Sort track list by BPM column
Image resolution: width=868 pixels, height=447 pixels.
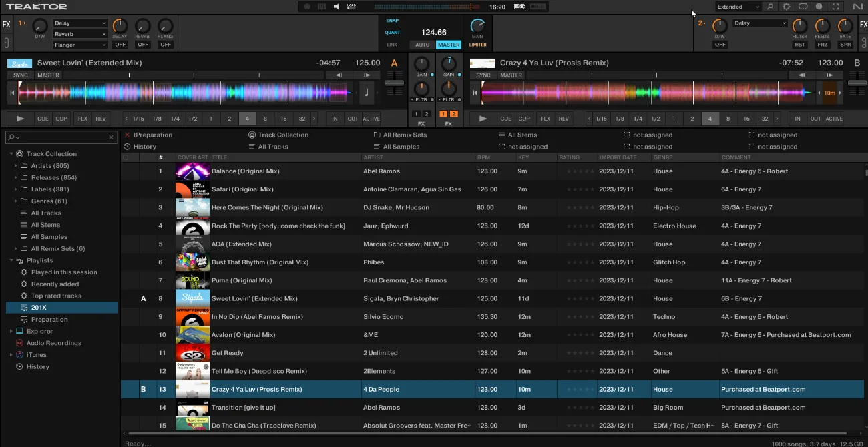click(495, 157)
